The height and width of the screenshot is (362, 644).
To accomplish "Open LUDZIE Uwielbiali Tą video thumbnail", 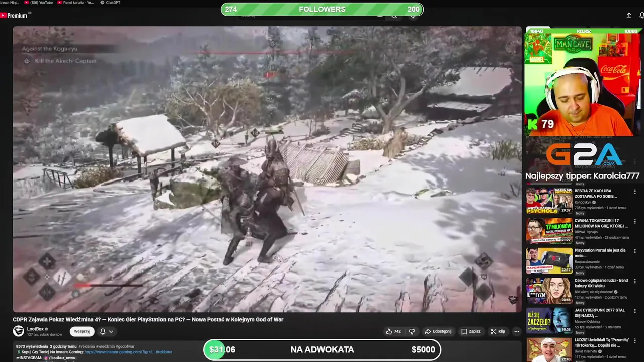I will [x=549, y=350].
